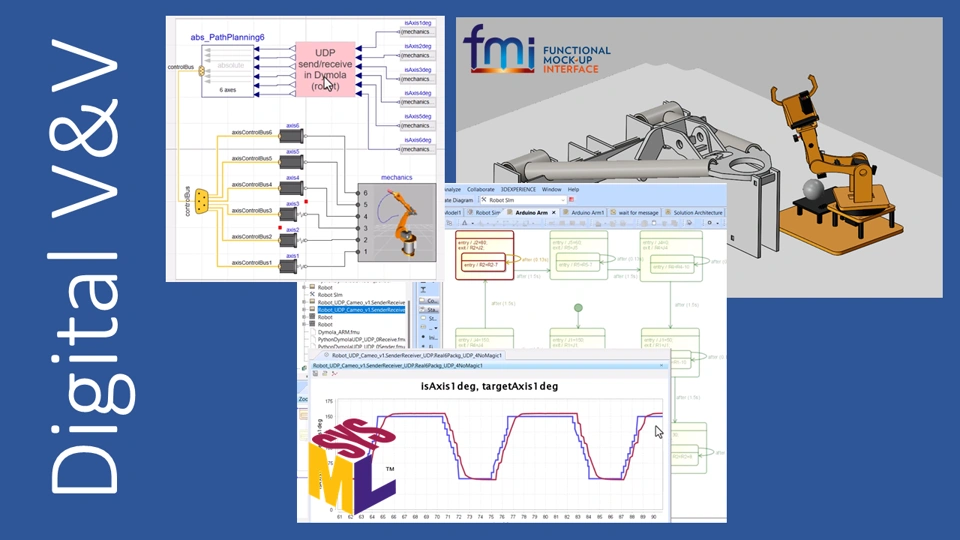The height and width of the screenshot is (540, 960).
Task: Expand the unselected Robot_UDP_Cameo_v1.SenderReceiver node
Action: [304, 302]
